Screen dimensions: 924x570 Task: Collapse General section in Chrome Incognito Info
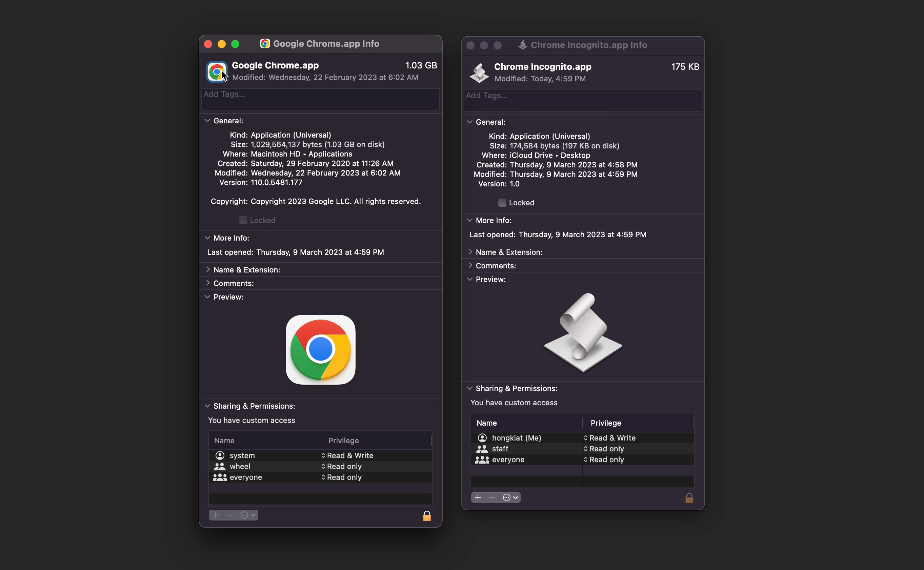(x=470, y=122)
